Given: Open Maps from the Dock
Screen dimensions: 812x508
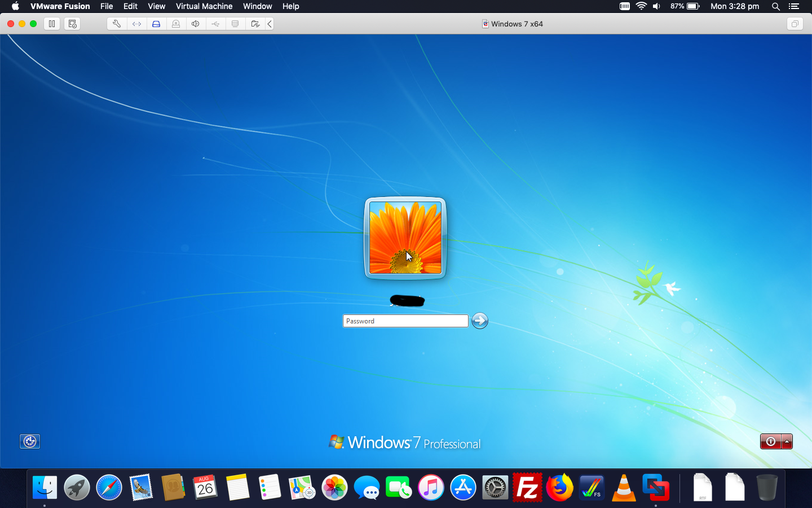Looking at the screenshot, I should 302,487.
